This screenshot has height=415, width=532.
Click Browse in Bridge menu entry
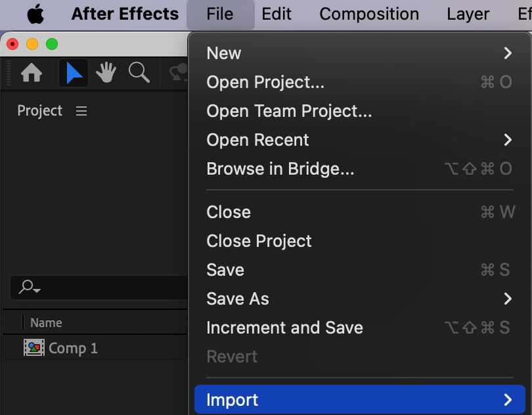point(280,169)
